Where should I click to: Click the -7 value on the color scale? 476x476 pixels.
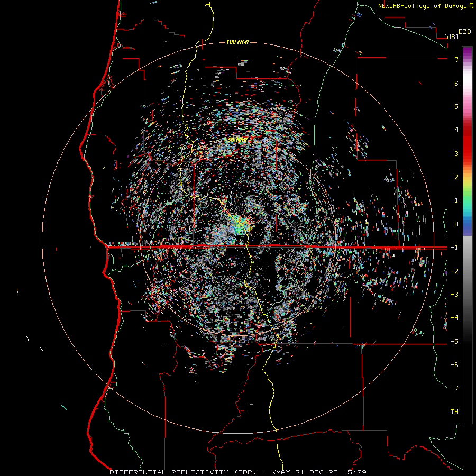pyautogui.click(x=454, y=388)
